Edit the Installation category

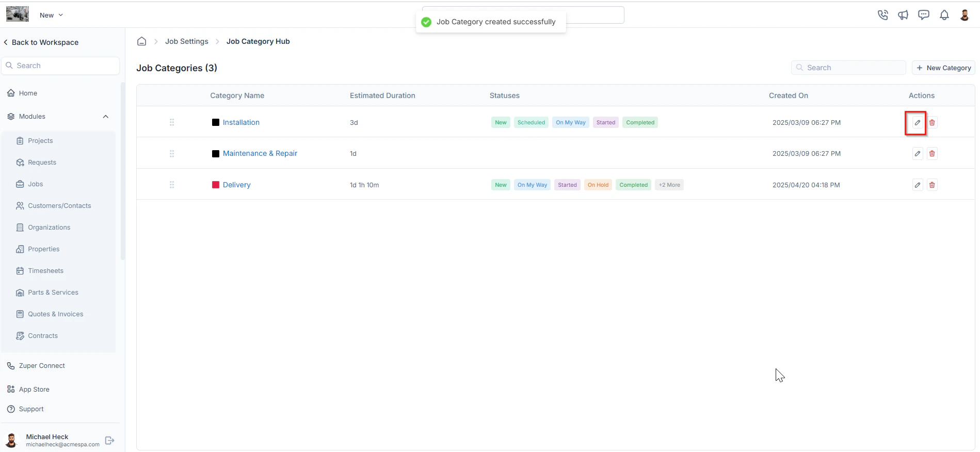point(917,123)
